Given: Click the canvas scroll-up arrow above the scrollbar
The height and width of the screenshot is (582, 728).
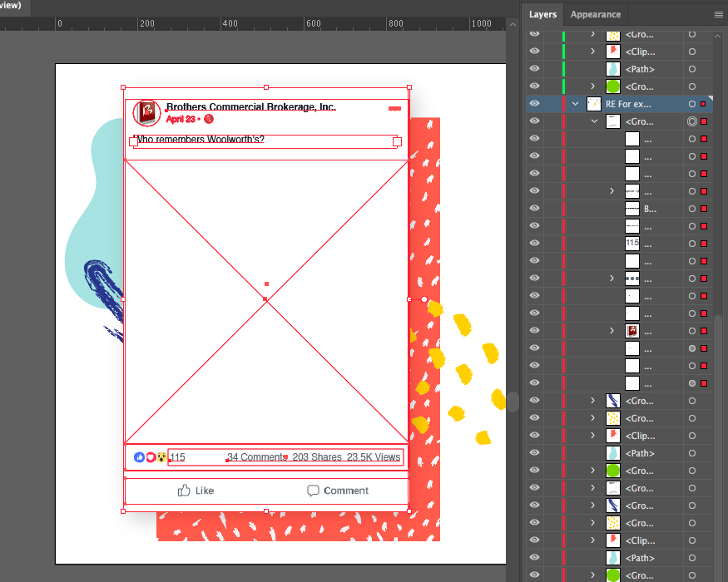Looking at the screenshot, I should [513, 25].
